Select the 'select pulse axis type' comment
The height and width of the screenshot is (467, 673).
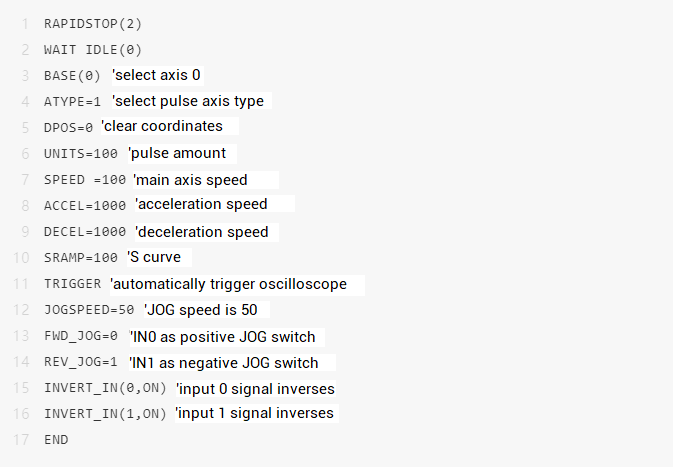(190, 101)
